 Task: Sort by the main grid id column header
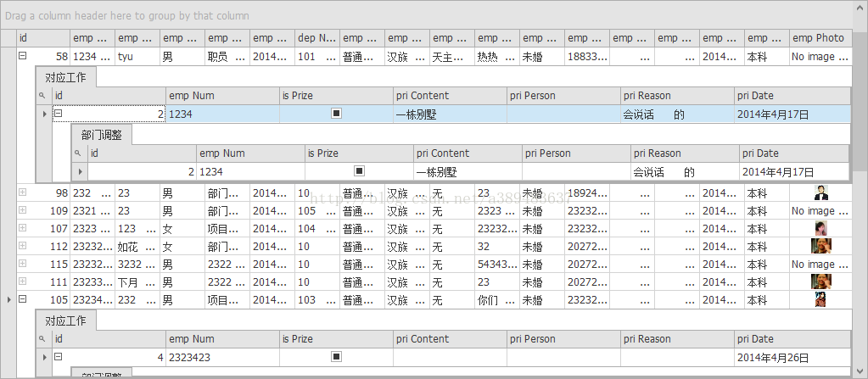[x=43, y=37]
